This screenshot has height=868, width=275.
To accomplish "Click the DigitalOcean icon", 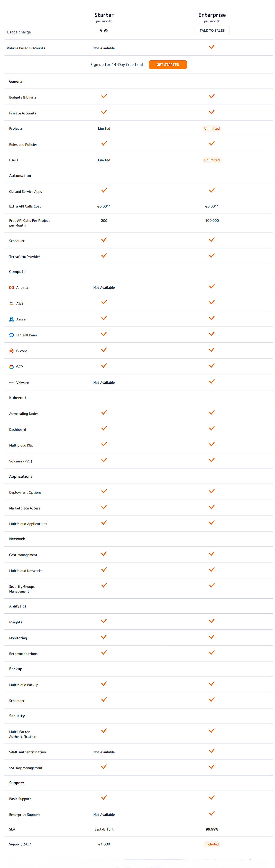I will tap(12, 335).
